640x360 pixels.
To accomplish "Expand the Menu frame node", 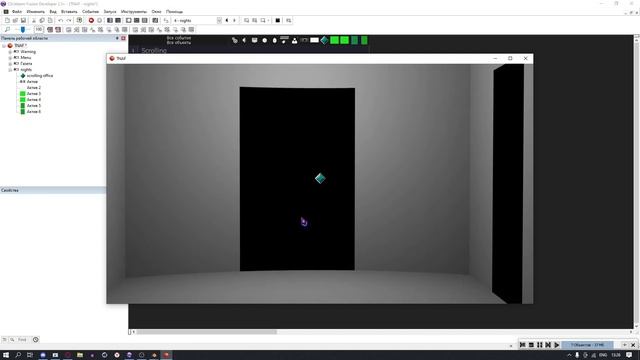I will [x=10, y=58].
